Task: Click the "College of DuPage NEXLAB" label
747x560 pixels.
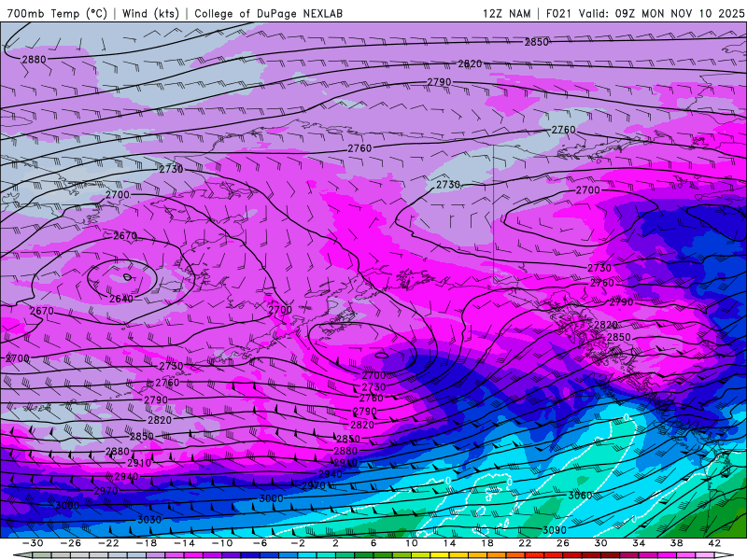Action: (x=268, y=13)
